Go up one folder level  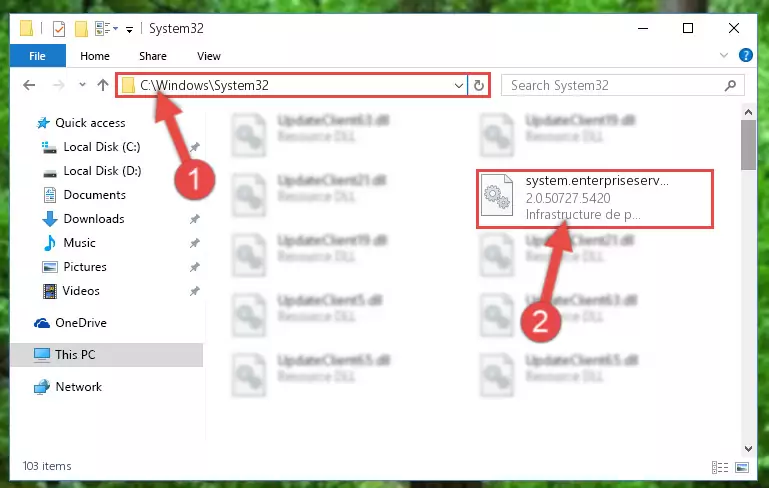[103, 85]
